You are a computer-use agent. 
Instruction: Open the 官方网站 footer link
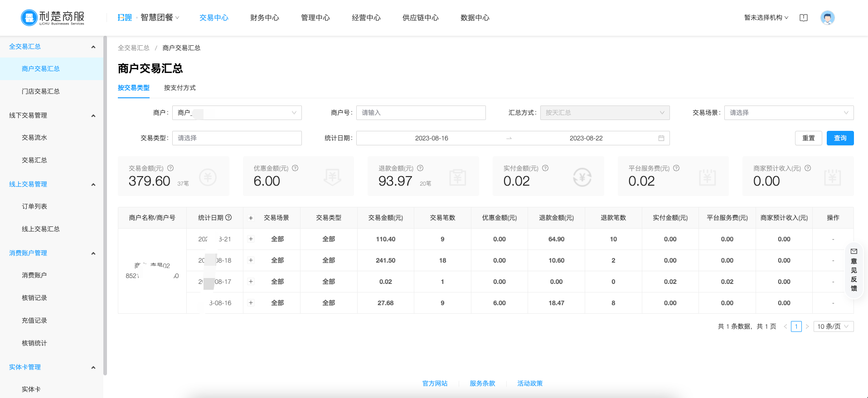435,384
